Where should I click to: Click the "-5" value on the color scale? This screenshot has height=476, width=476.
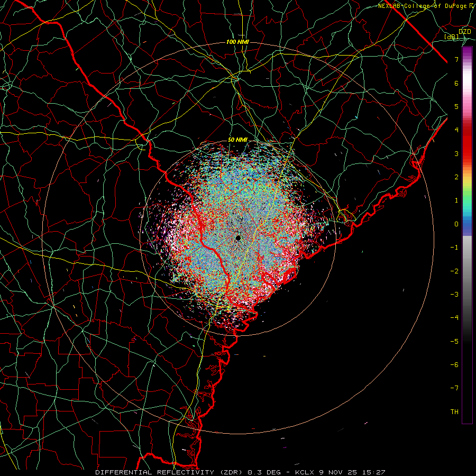(454, 342)
